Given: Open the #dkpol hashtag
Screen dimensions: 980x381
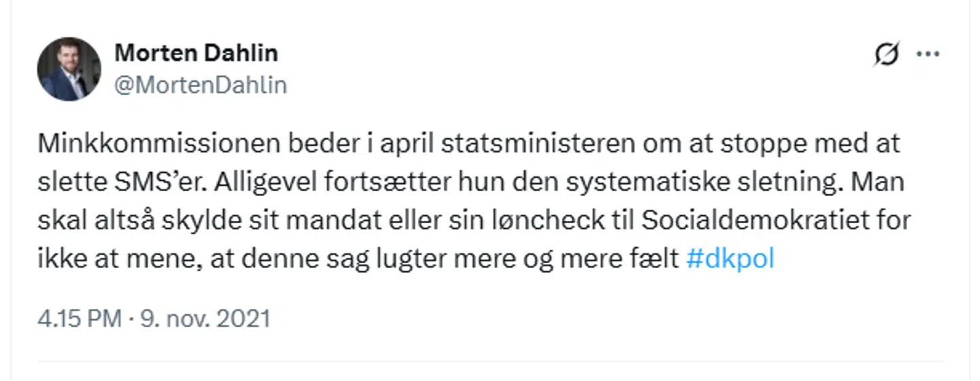Looking at the screenshot, I should pyautogui.click(x=730, y=260).
